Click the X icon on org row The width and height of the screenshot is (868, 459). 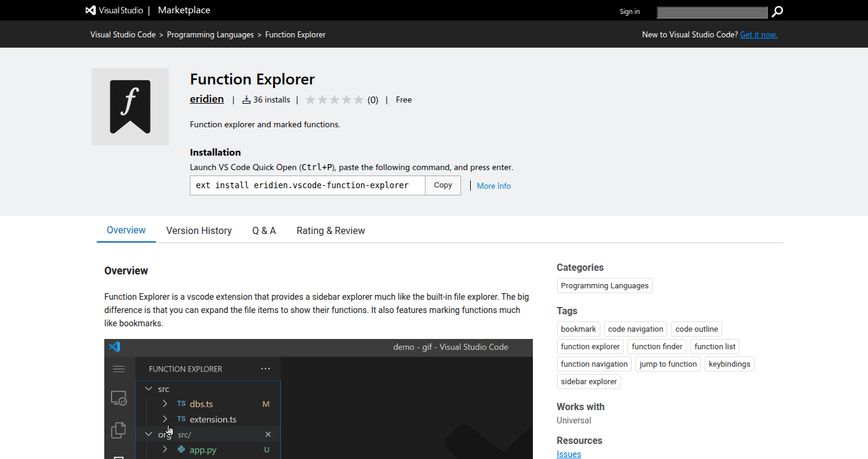pyautogui.click(x=268, y=434)
